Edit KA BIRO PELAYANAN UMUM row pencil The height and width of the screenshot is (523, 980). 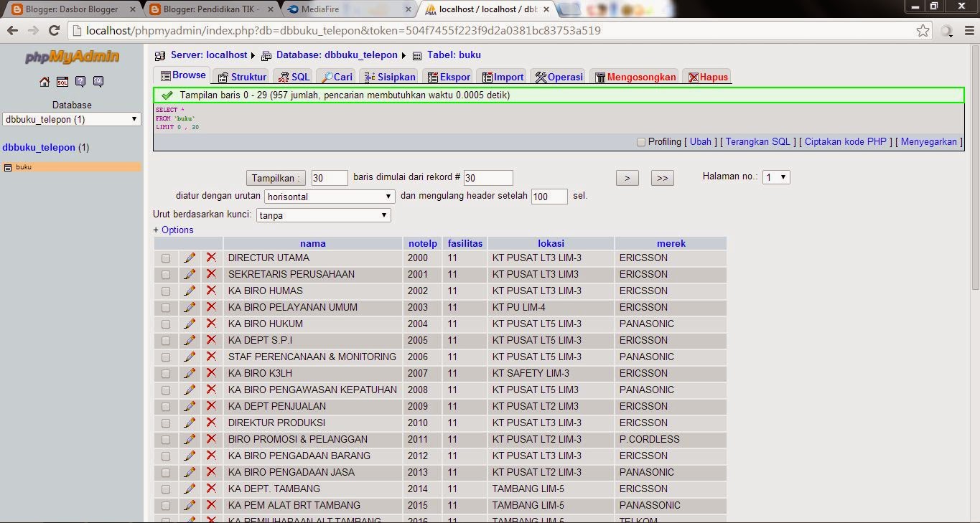(x=190, y=307)
